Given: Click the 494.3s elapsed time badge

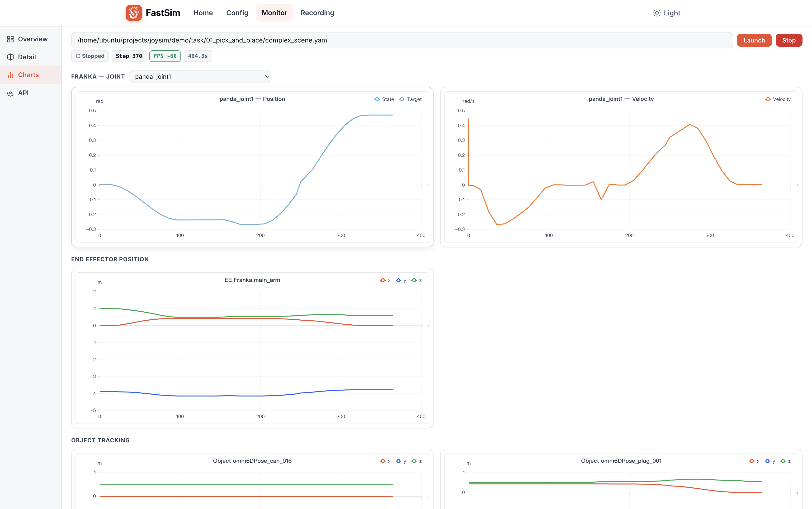Looking at the screenshot, I should point(198,56).
